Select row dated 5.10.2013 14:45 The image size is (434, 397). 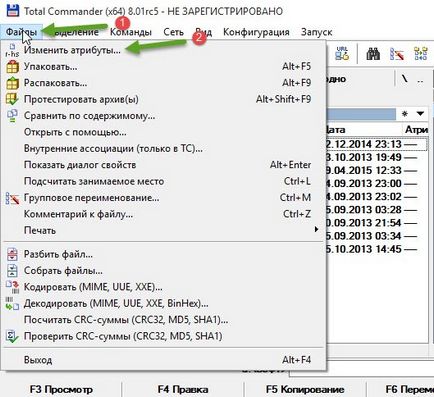pos(377,249)
